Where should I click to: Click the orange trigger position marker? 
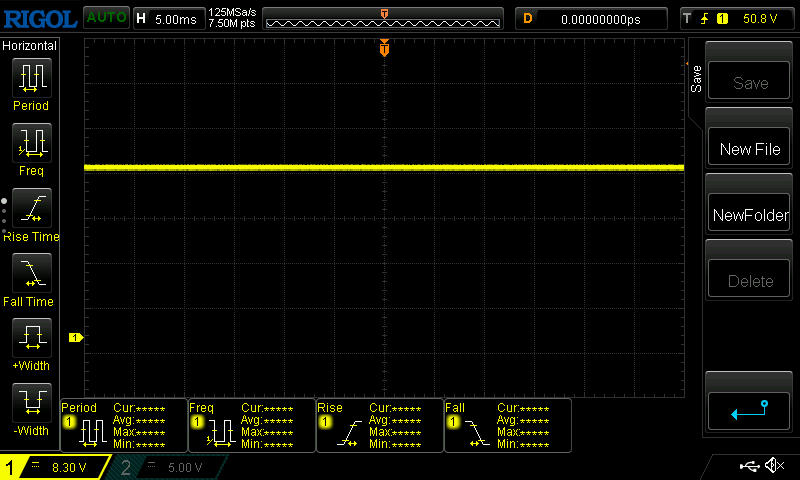click(384, 49)
